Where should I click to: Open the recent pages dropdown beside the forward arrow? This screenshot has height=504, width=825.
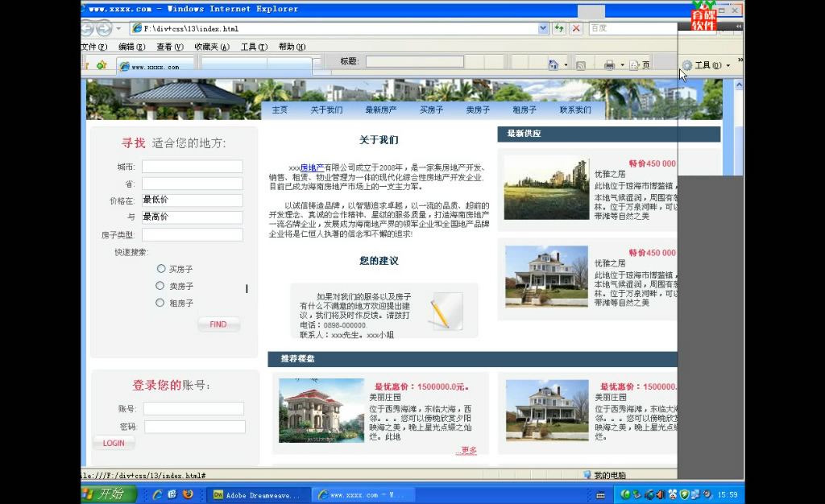[x=119, y=28]
